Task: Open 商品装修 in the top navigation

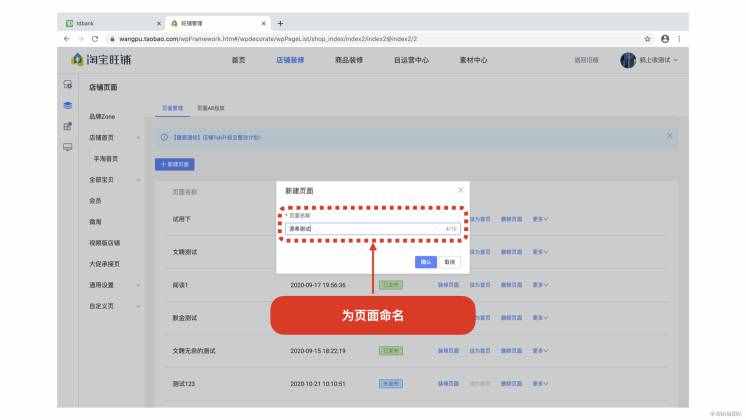Action: tap(349, 60)
